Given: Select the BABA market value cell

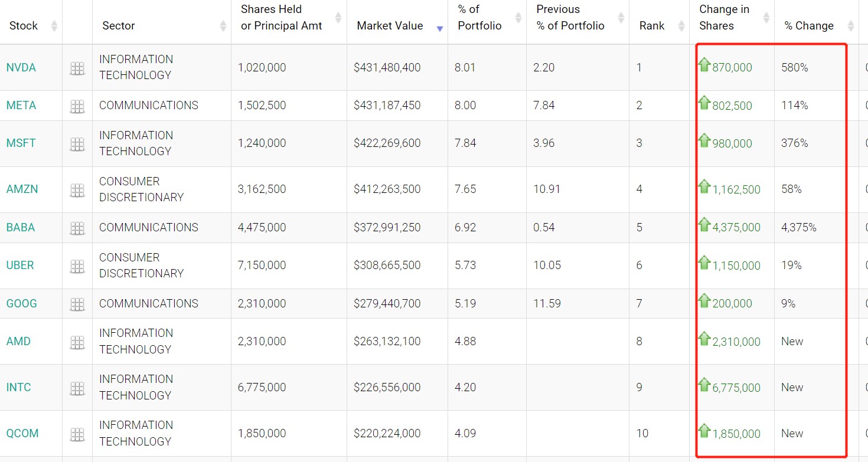Looking at the screenshot, I should 387,228.
